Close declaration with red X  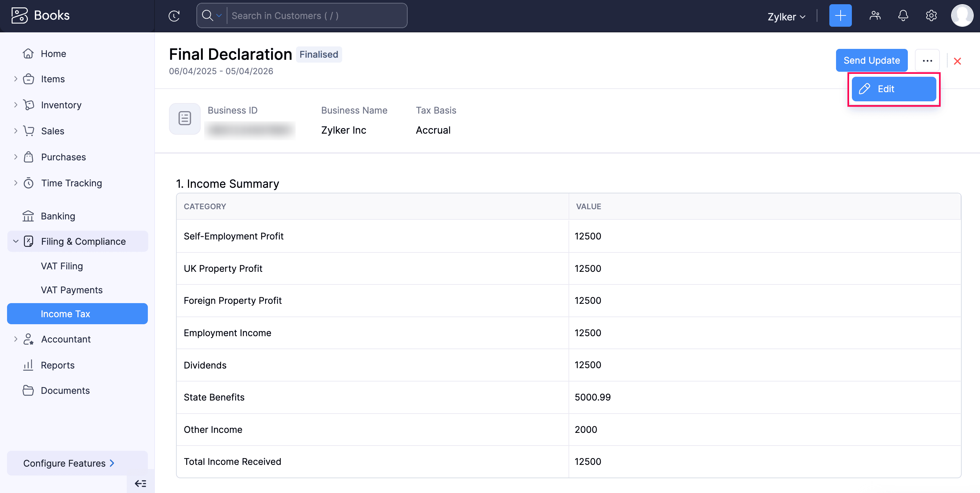click(957, 61)
